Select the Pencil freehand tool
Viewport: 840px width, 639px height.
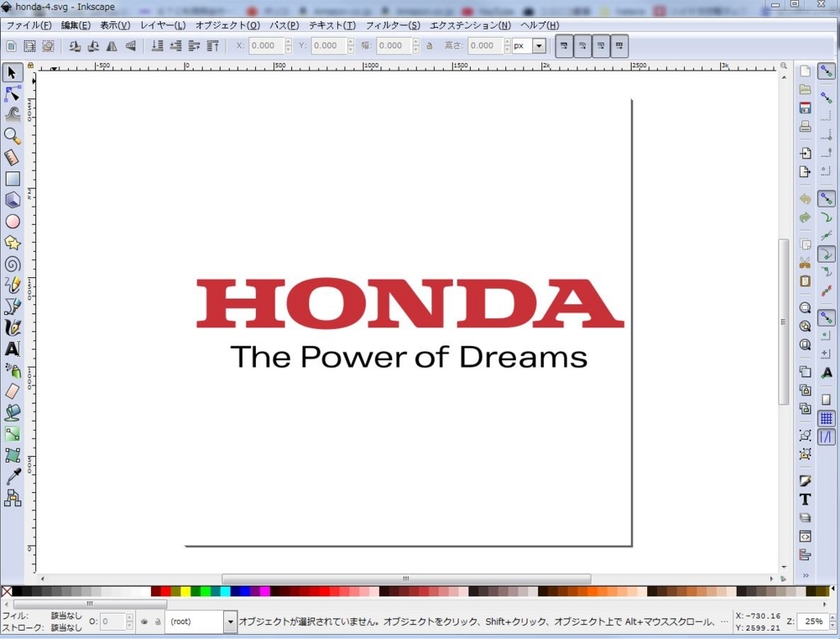click(12, 285)
